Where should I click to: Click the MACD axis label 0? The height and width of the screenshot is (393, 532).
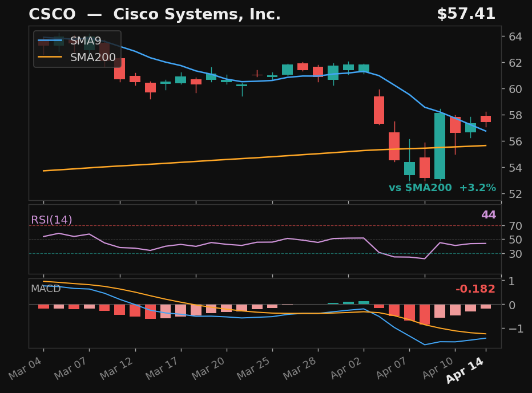[x=512, y=305]
